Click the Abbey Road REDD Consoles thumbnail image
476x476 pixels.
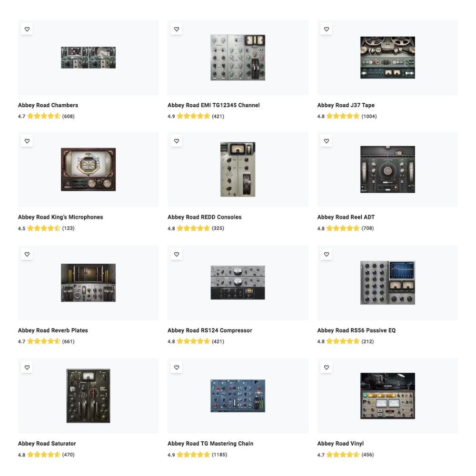pos(238,169)
